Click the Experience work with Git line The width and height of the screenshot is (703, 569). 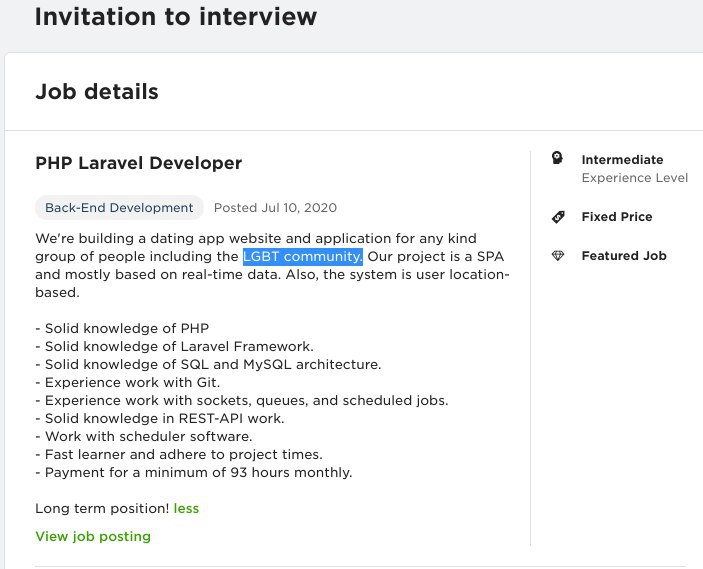pyautogui.click(x=128, y=382)
